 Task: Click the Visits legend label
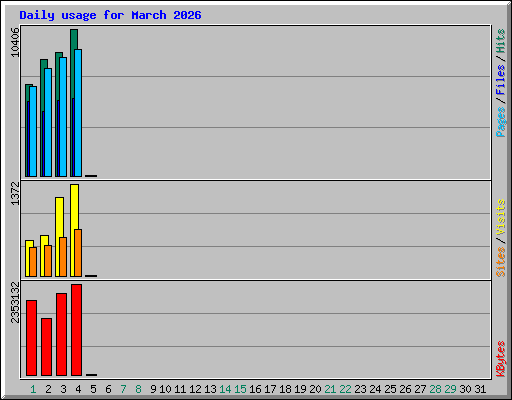[x=500, y=217]
